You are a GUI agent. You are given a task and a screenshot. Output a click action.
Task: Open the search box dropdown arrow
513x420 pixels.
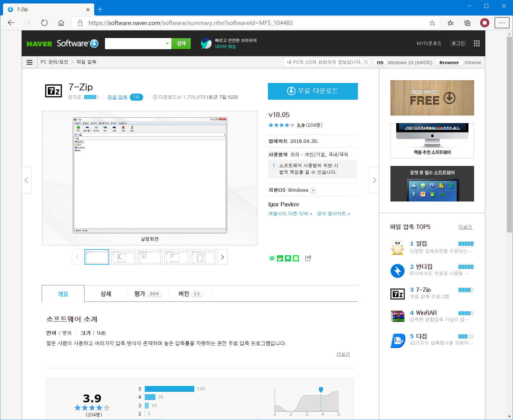coord(167,43)
